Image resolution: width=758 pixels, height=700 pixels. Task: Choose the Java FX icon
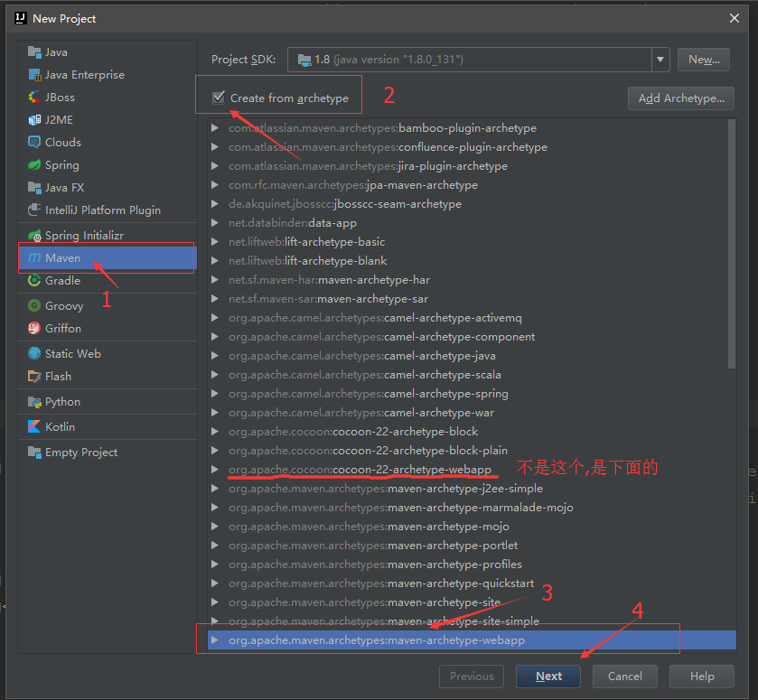pos(34,188)
